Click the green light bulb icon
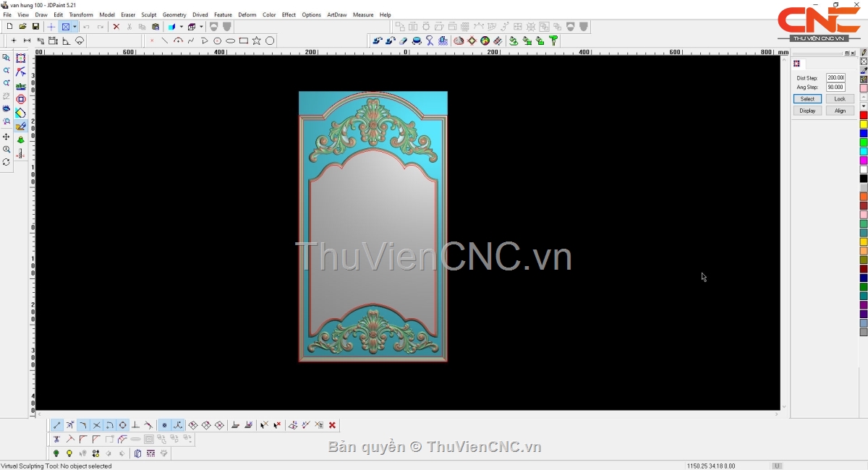The width and height of the screenshot is (868, 470). pos(56,454)
